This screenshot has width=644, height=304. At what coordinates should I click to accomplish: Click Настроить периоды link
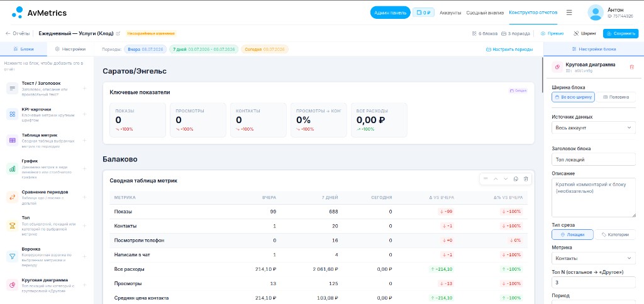[509, 49]
